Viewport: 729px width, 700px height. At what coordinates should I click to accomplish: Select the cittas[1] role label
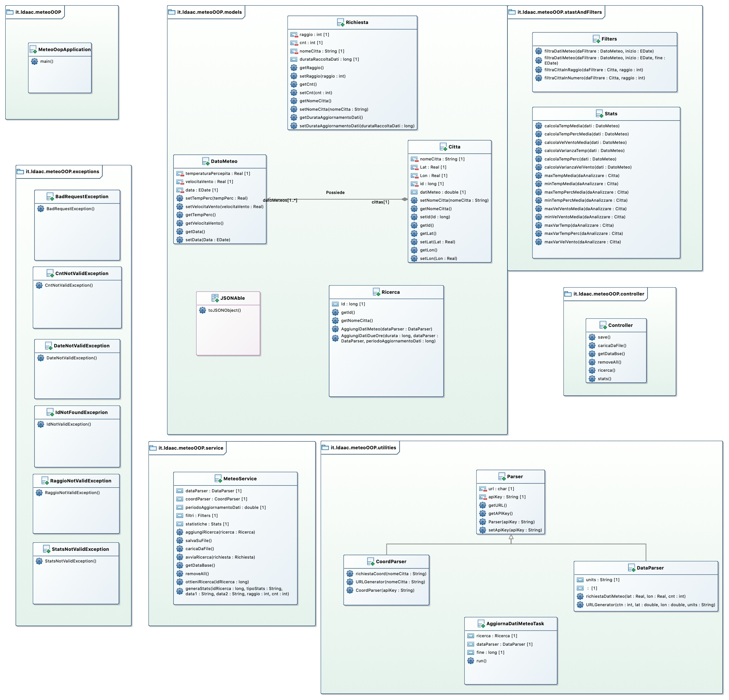[380, 202]
